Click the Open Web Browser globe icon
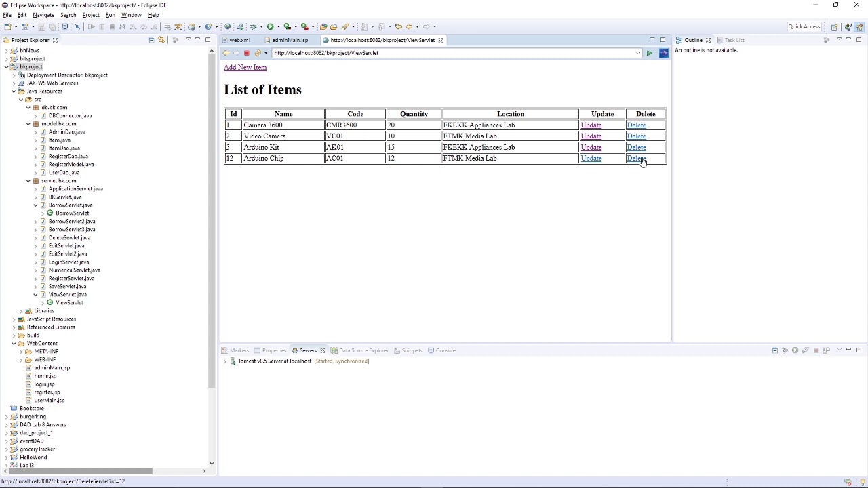 pyautogui.click(x=227, y=26)
